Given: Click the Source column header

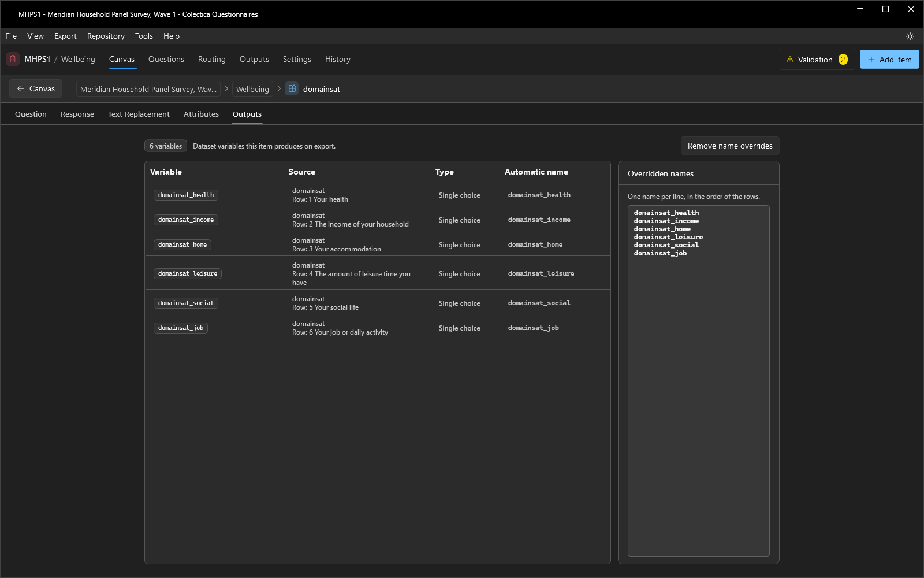Looking at the screenshot, I should point(302,172).
